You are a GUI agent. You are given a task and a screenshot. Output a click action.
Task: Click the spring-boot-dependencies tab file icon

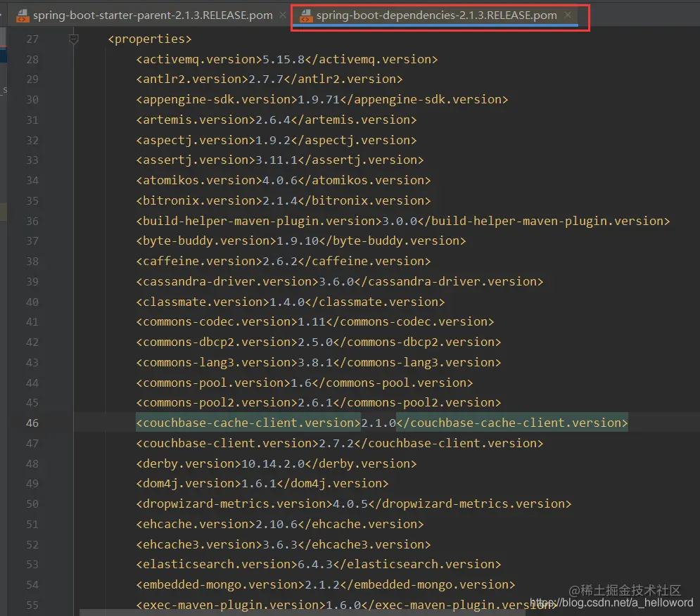tap(306, 16)
